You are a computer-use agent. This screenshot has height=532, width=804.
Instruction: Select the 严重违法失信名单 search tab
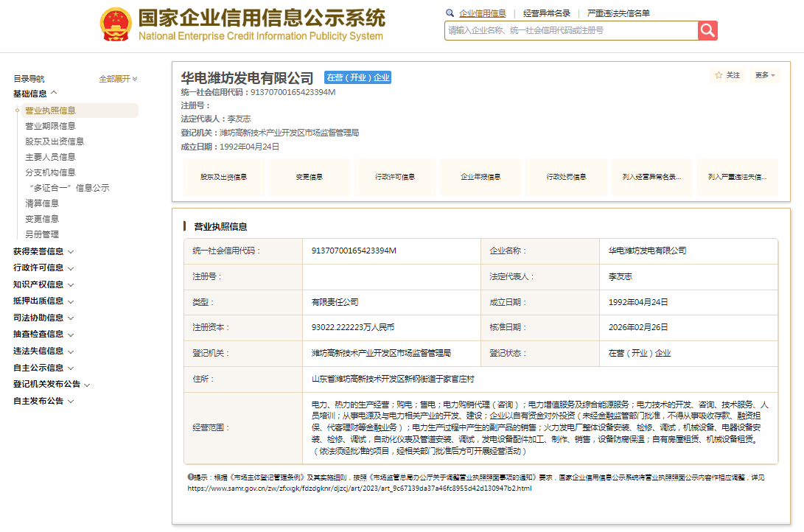(x=618, y=13)
